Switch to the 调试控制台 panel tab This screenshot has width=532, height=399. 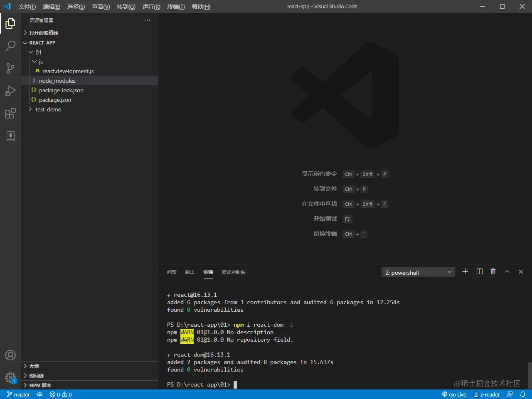pos(234,272)
